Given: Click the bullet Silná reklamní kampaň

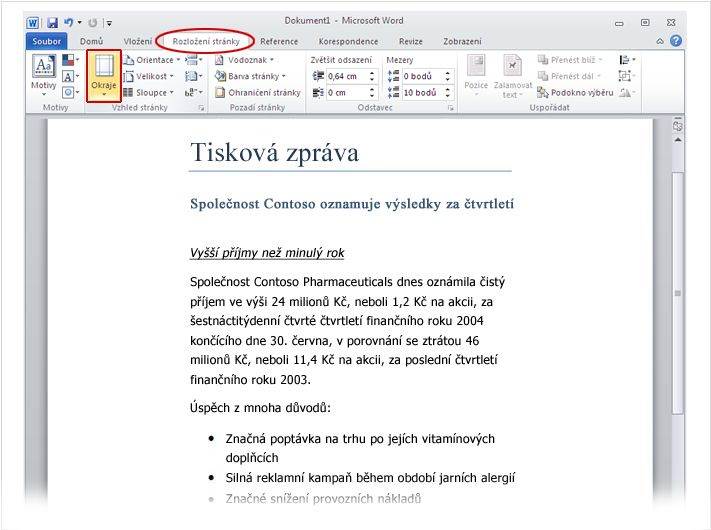Looking at the screenshot, I should pos(370,478).
